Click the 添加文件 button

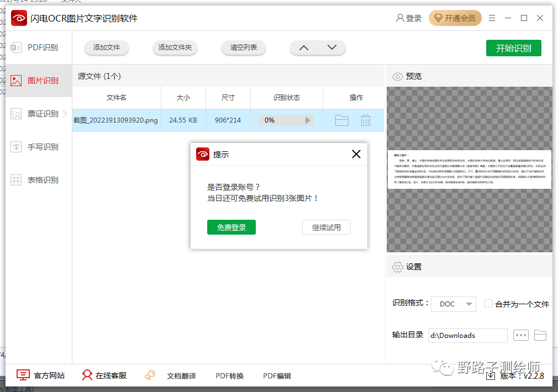107,47
